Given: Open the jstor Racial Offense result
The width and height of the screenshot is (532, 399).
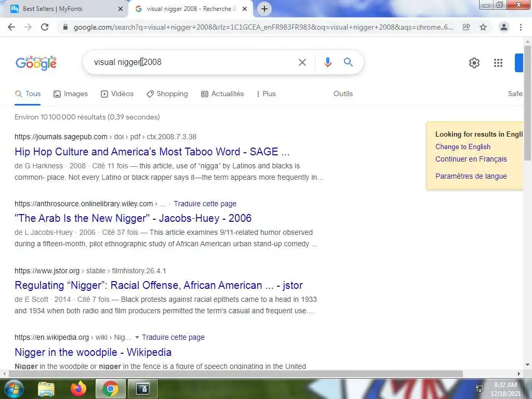Looking at the screenshot, I should (x=158, y=285).
